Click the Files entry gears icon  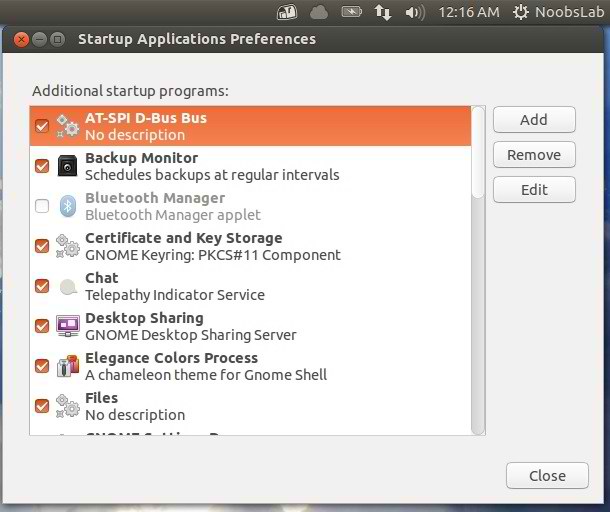(68, 406)
